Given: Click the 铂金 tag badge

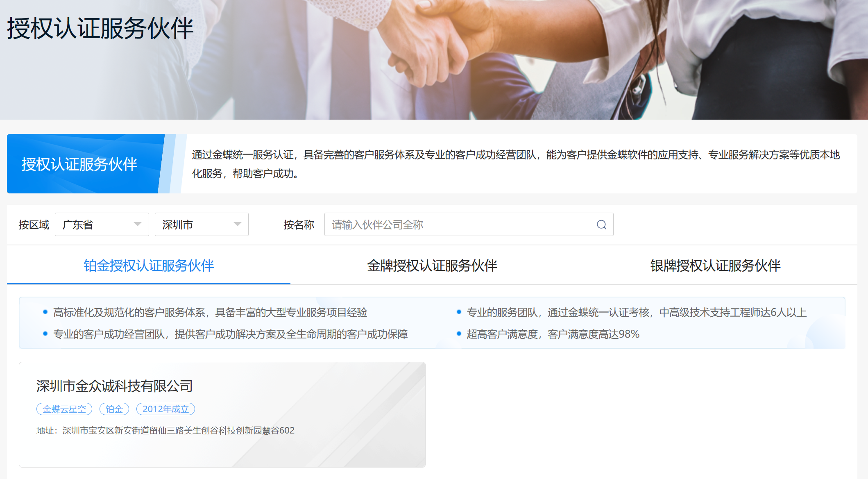Looking at the screenshot, I should tap(114, 409).
